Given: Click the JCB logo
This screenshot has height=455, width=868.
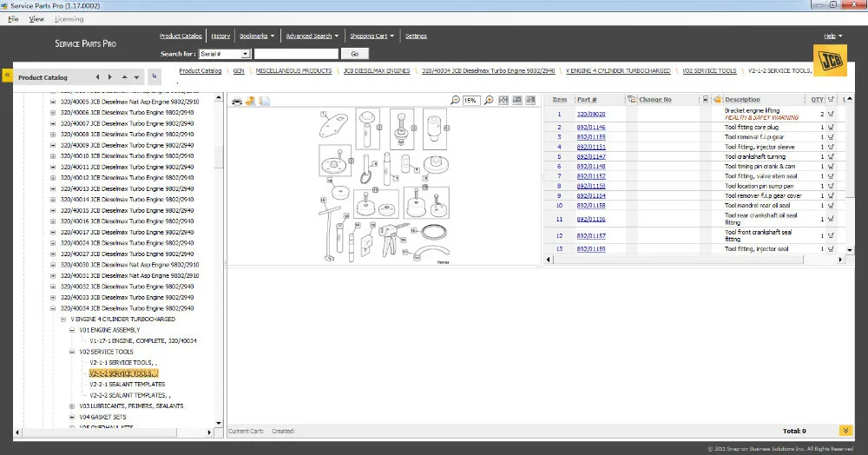Looking at the screenshot, I should (x=830, y=60).
